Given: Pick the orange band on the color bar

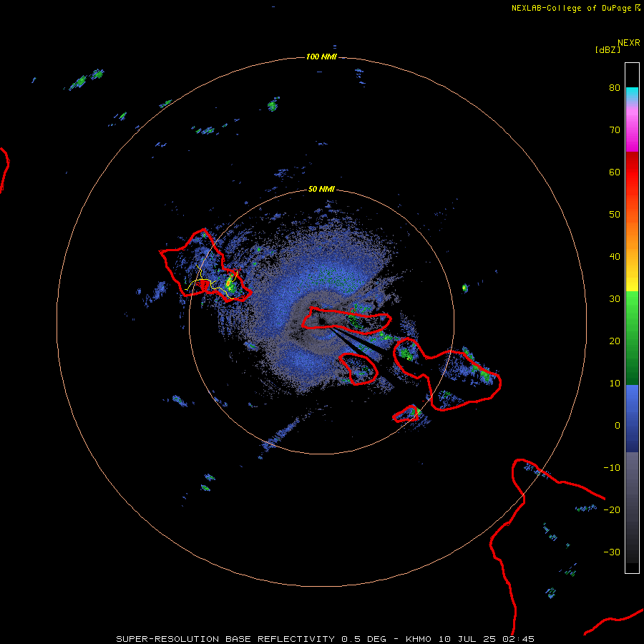Looking at the screenshot, I should [x=632, y=234].
